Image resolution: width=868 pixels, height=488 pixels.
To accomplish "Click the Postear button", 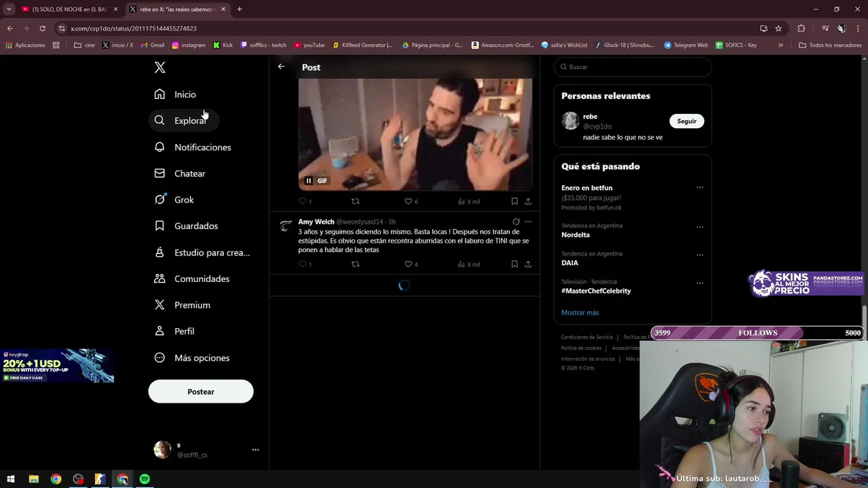I will (201, 392).
